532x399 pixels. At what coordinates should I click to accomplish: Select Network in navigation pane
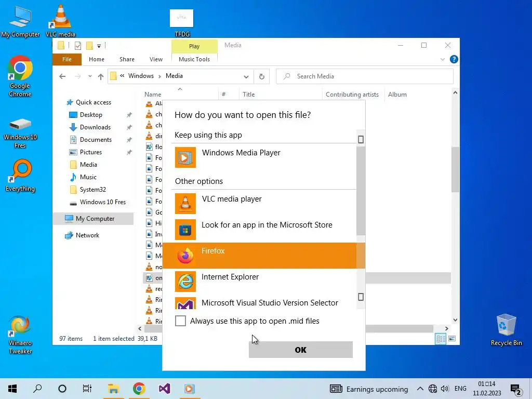[87, 235]
